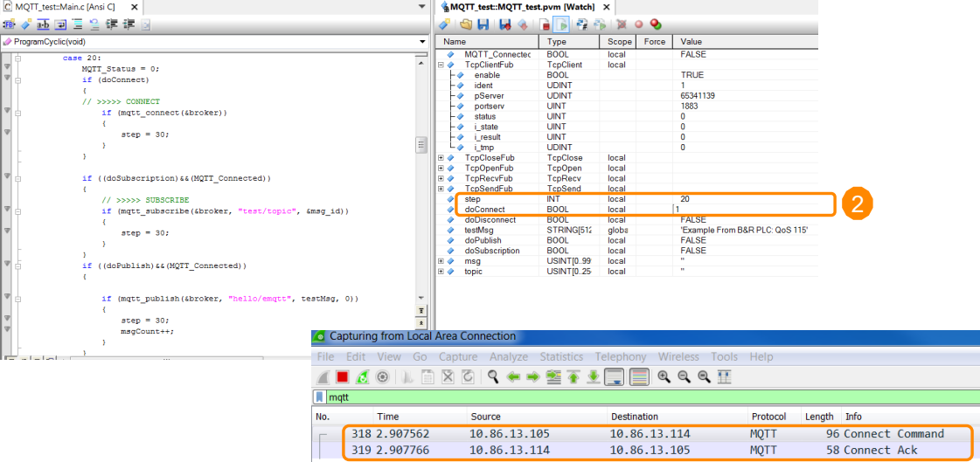Collapse the TcpClientFub tree node
This screenshot has height=462, width=980.
[441, 65]
